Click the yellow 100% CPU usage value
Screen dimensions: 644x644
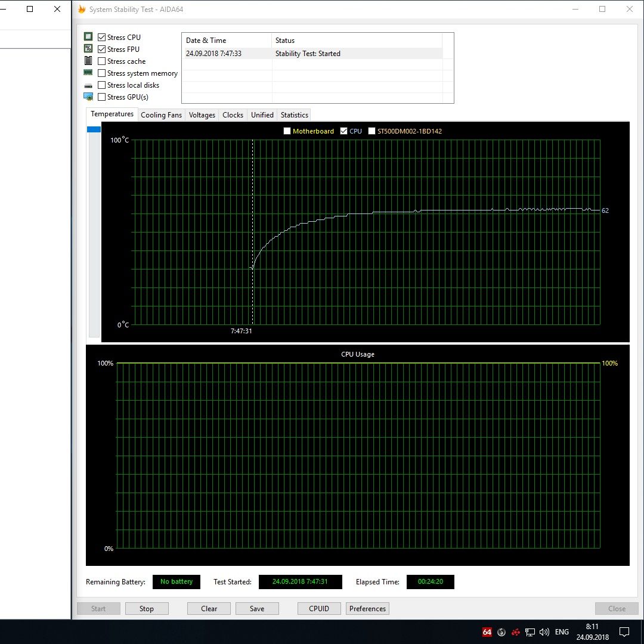609,363
